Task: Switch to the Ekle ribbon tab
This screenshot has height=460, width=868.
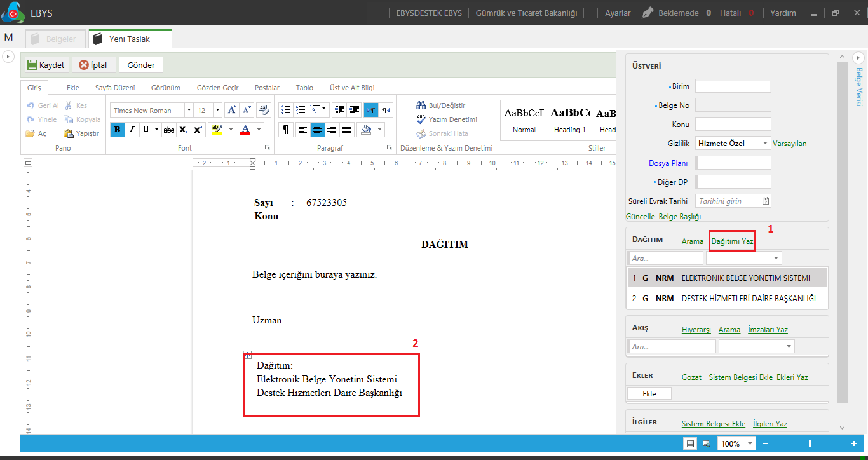Action: 73,88
